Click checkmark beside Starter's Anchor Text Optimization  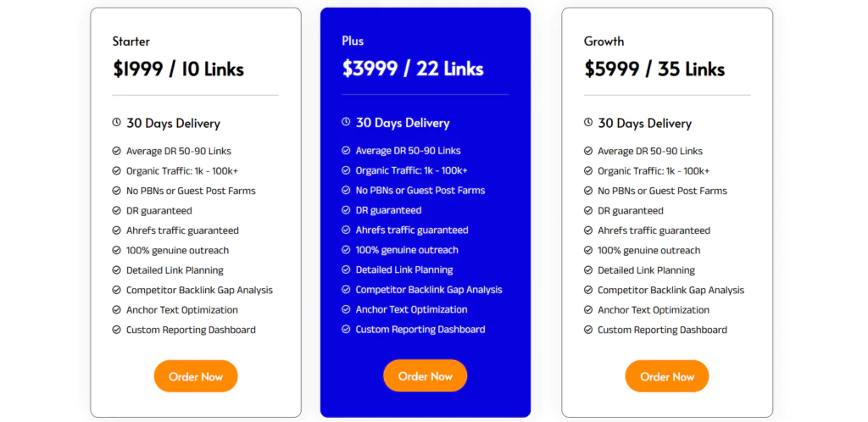[116, 310]
